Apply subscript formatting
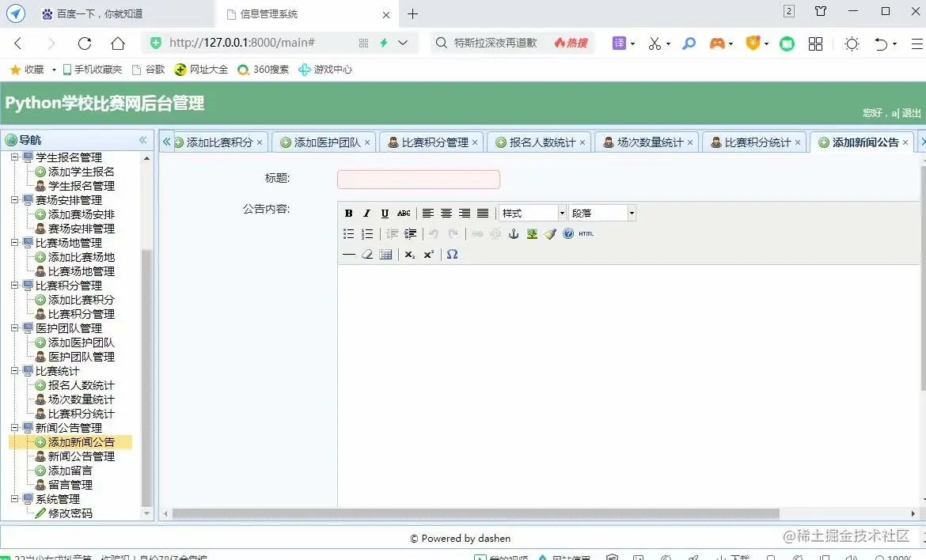 point(410,255)
